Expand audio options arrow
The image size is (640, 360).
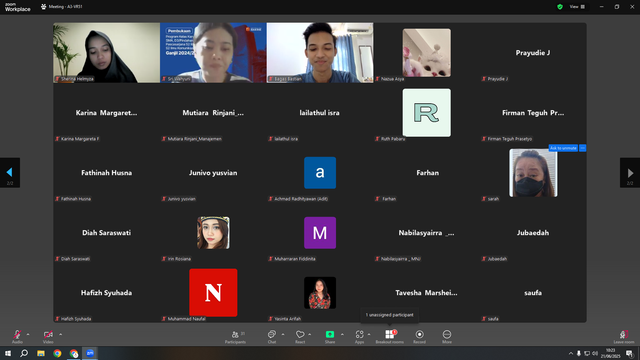(x=28, y=334)
